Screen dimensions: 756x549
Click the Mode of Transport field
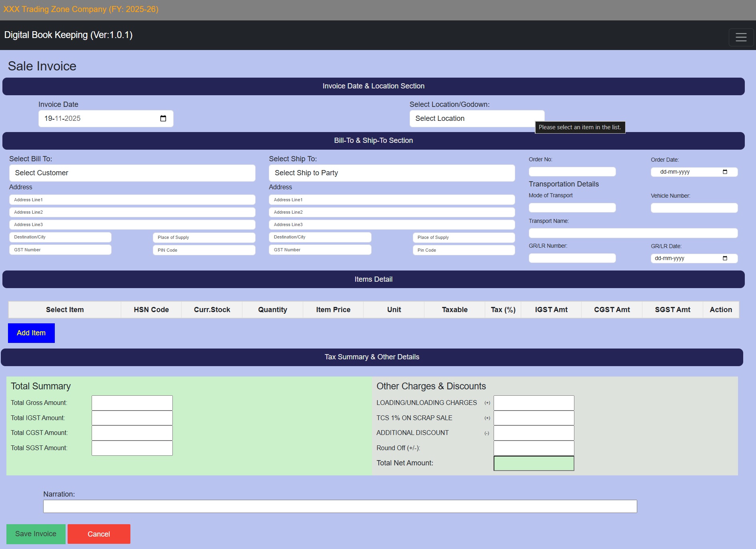tap(572, 208)
